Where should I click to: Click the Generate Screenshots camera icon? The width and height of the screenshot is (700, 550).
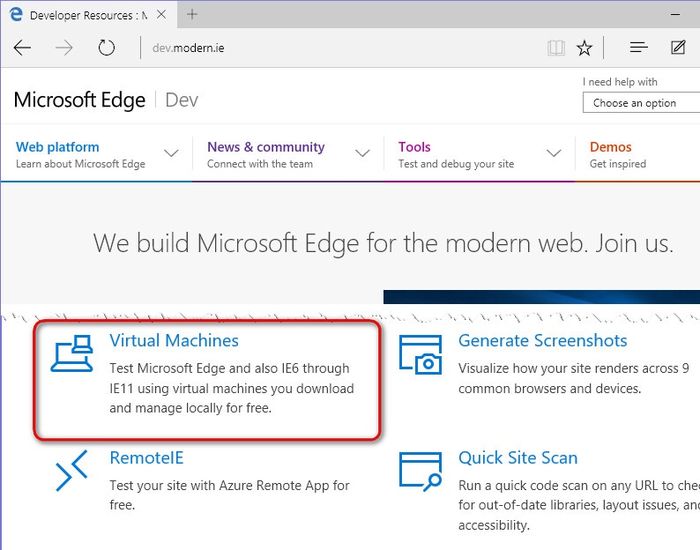point(420,353)
